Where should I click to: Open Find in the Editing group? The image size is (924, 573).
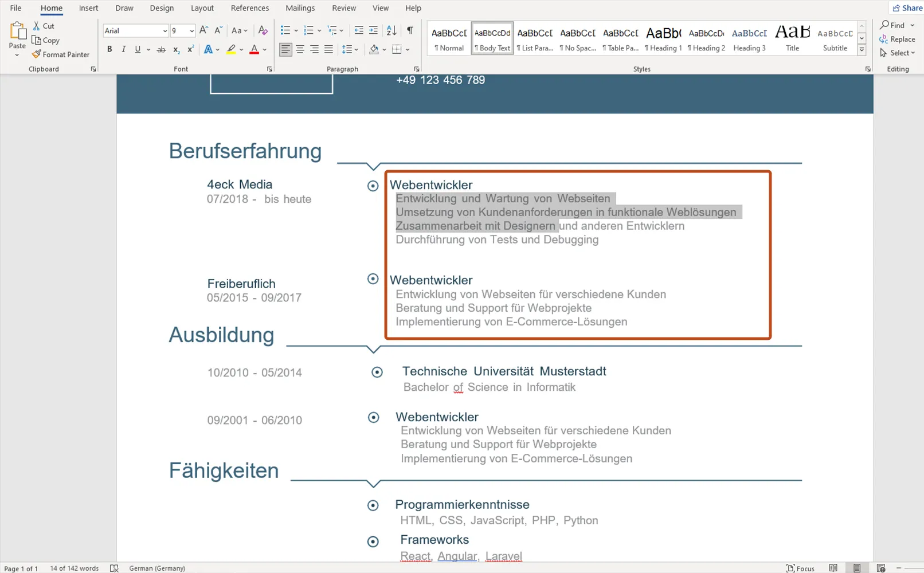pos(892,25)
